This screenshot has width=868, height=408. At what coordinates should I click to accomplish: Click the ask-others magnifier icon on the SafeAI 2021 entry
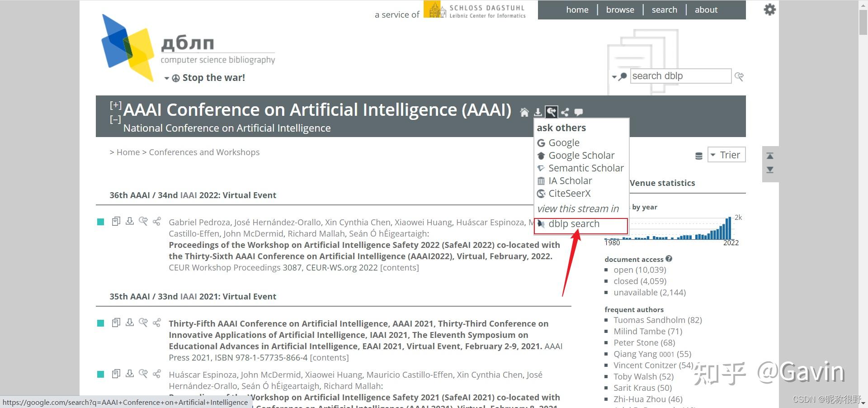pos(144,374)
